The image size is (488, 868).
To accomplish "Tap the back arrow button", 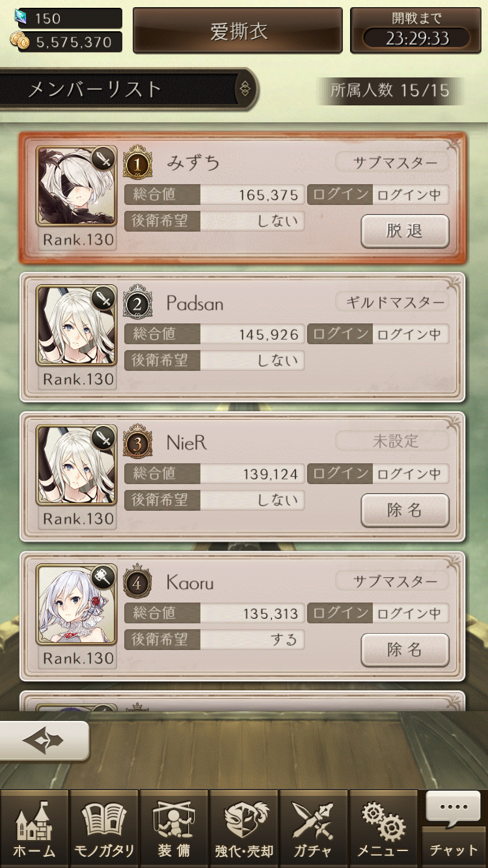I will click(x=44, y=740).
